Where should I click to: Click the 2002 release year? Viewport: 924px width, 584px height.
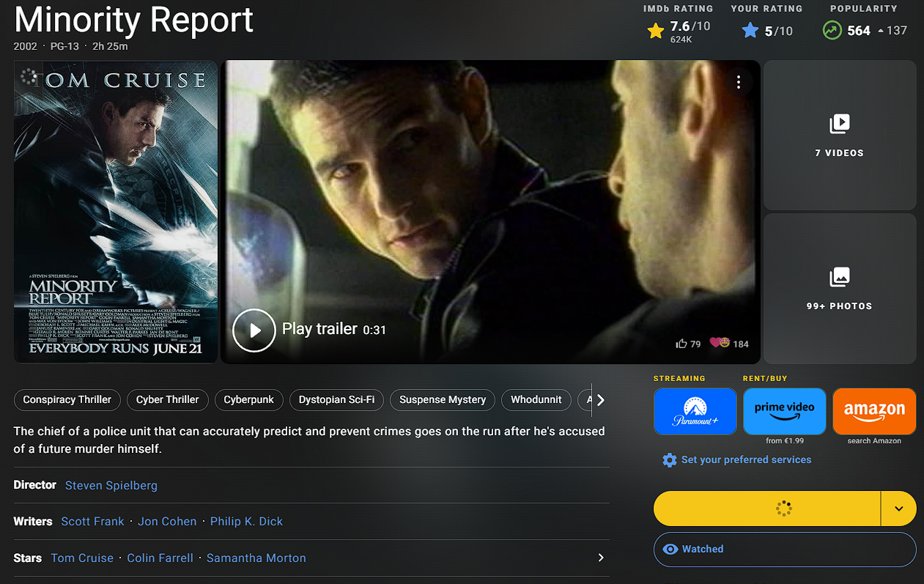pyautogui.click(x=26, y=46)
